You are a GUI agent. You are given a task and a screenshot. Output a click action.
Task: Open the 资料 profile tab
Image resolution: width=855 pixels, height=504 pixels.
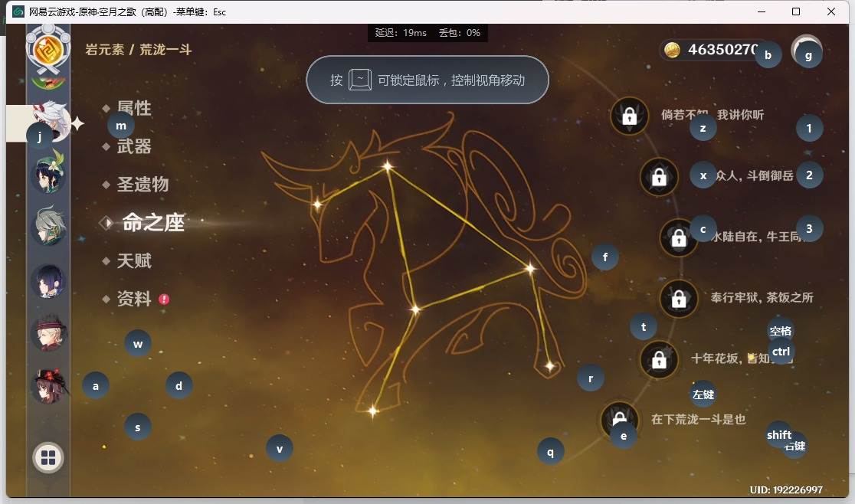click(134, 299)
